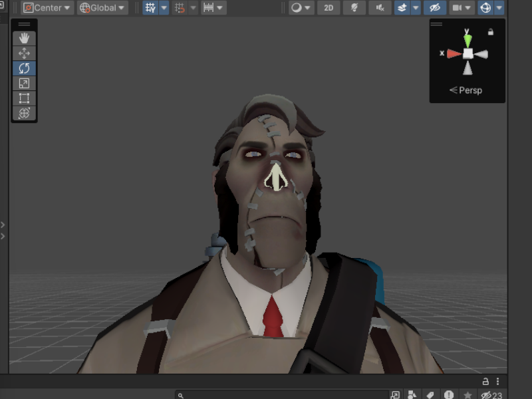Click the grey right-side cone on orientation gizmo
The width and height of the screenshot is (532, 399).
point(481,54)
